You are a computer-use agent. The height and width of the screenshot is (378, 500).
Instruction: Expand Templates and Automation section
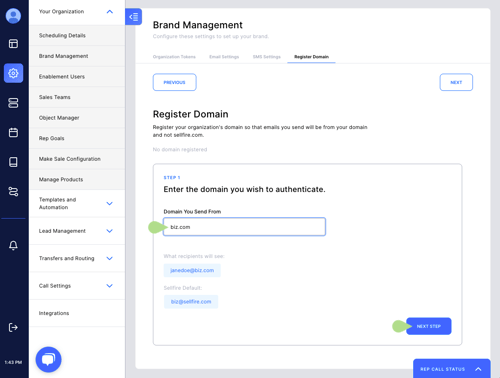click(109, 203)
